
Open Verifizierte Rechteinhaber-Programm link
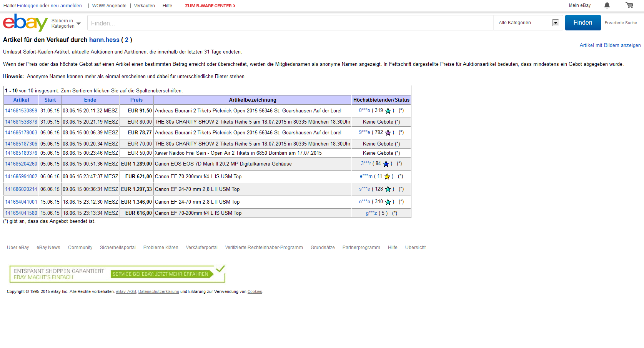tap(264, 248)
